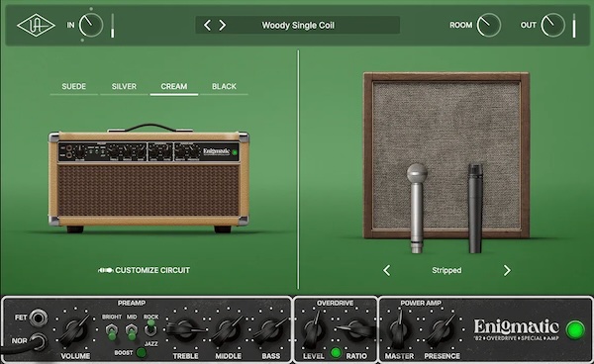Select the SILVER amp finish tab
594x364 pixels.
tap(124, 87)
